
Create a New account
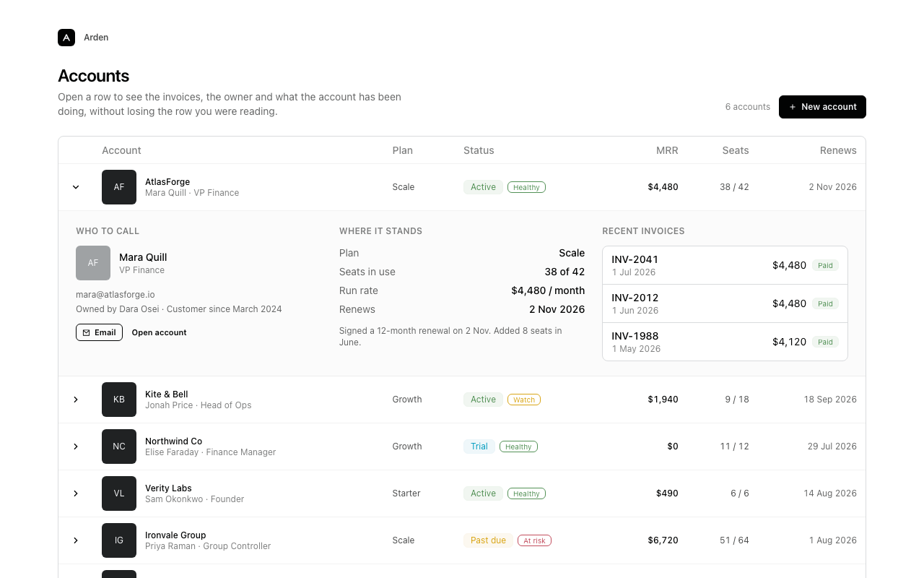click(x=822, y=107)
